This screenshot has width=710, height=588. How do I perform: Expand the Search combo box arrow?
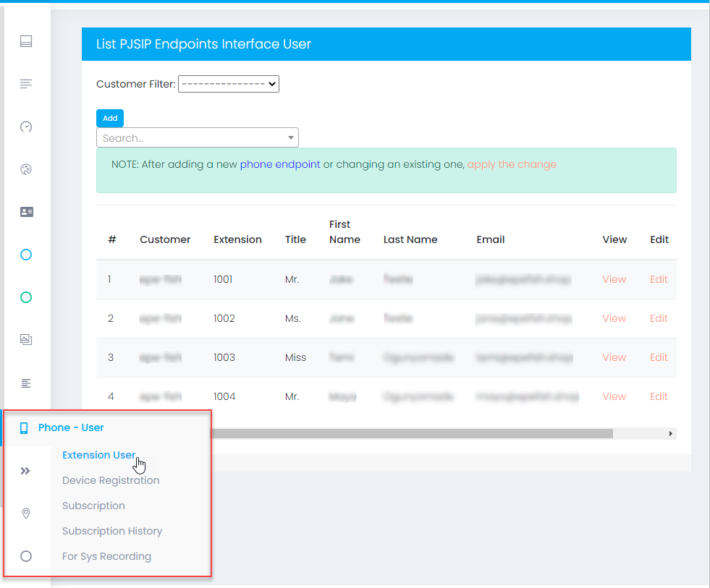click(290, 137)
